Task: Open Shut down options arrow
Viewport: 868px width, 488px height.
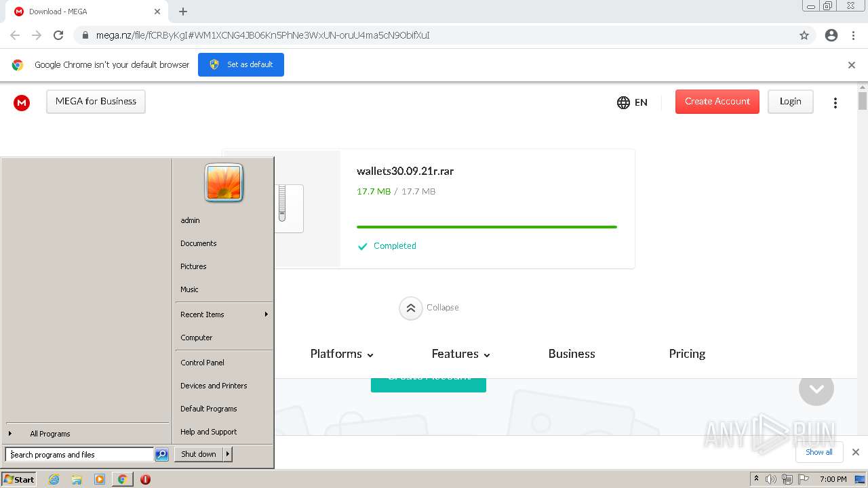Action: point(228,454)
